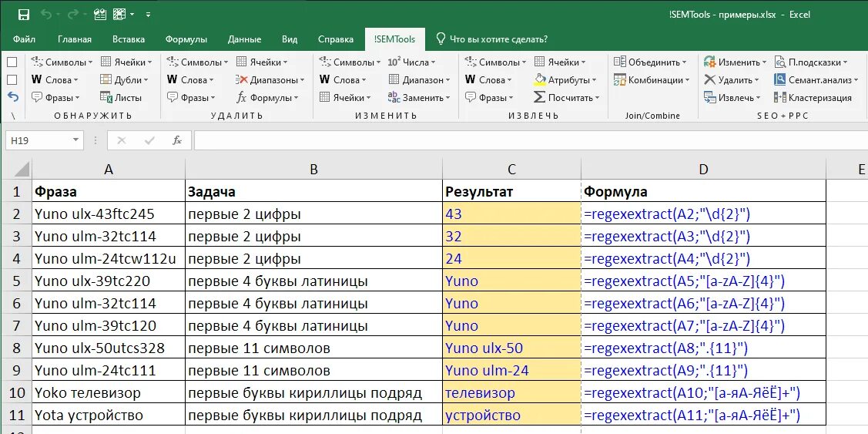The width and height of the screenshot is (868, 434).
Task: Open Ячейки menu in ИЗМЕНИТЬ group
Action: pos(345,98)
